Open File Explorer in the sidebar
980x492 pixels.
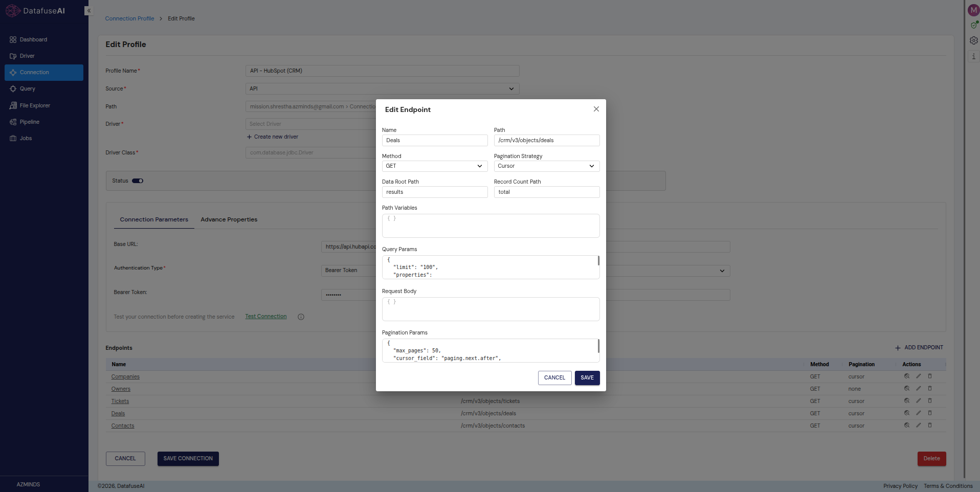coord(44,105)
